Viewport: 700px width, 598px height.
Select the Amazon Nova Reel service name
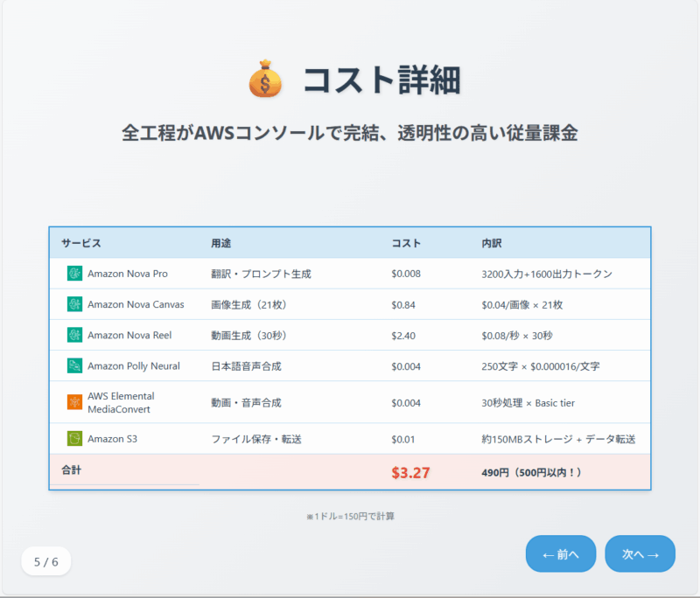coord(129,335)
